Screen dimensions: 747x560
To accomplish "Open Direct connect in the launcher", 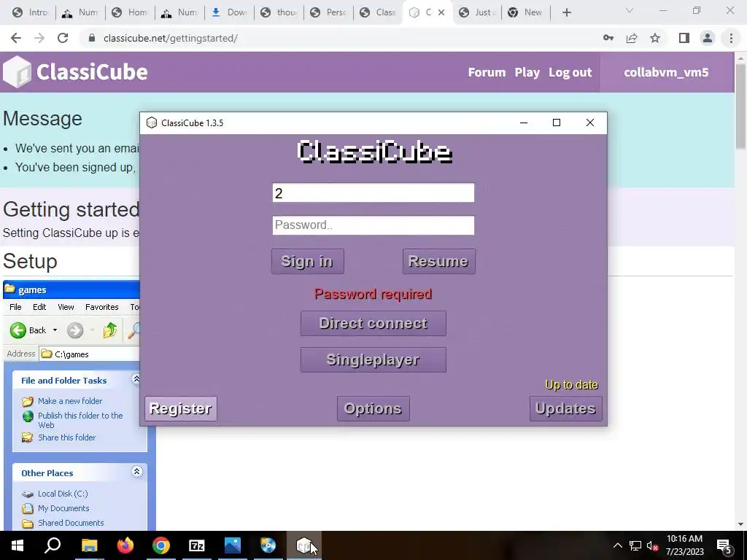I will 373,323.
